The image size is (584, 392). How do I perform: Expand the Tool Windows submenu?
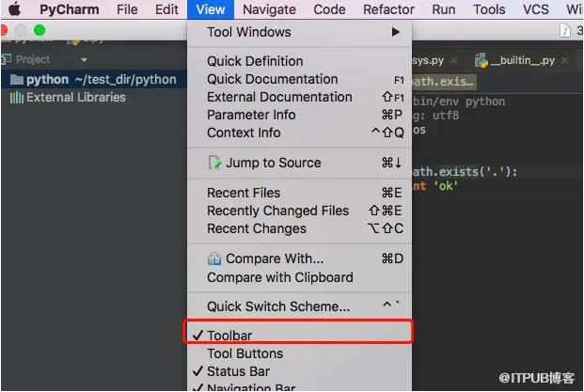click(299, 32)
